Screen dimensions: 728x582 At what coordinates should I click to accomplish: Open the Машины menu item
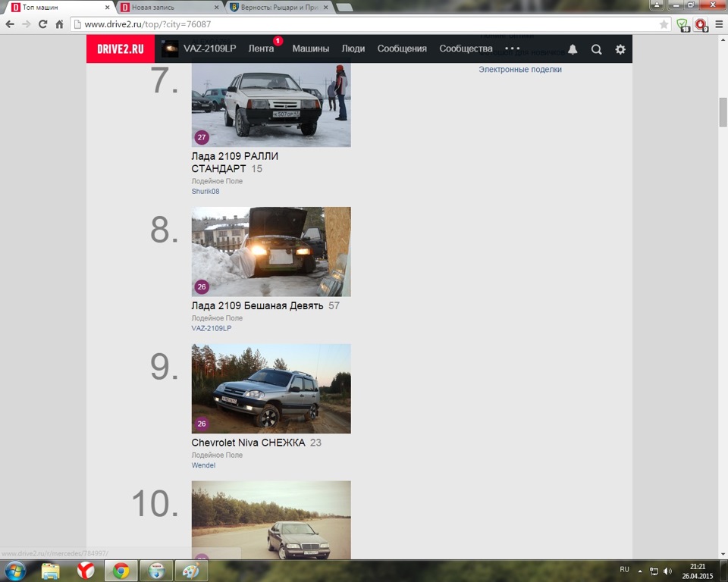311,48
